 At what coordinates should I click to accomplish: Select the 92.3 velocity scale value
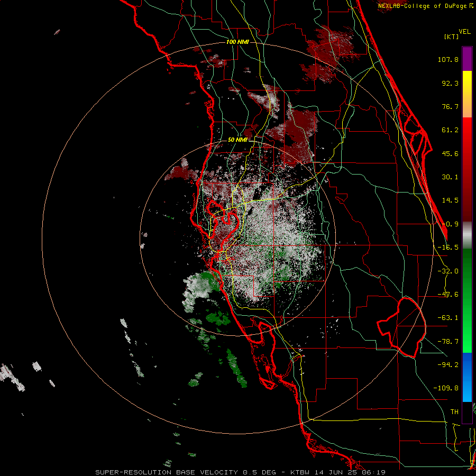(x=450, y=83)
